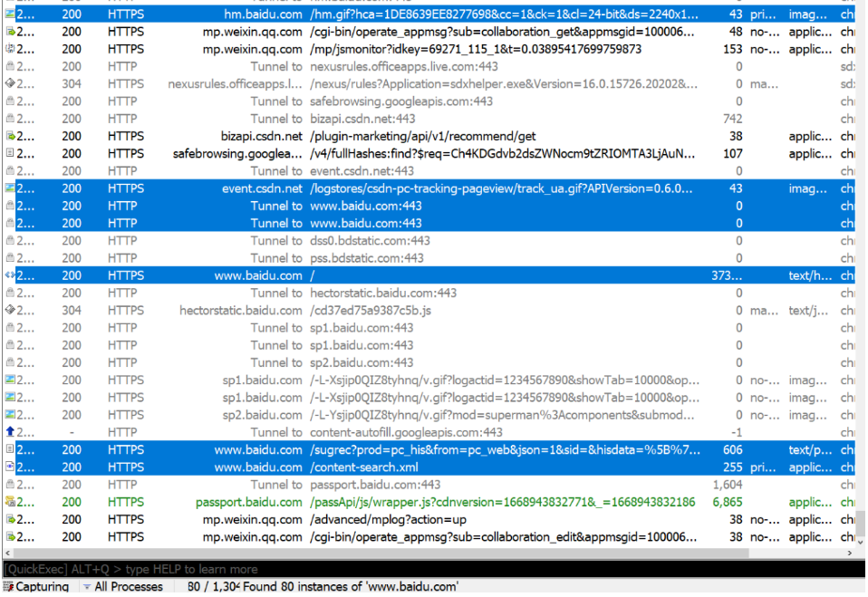
Task: Click the tunnel URL 'event.csdn.net:443'
Action: pyautogui.click(x=362, y=171)
